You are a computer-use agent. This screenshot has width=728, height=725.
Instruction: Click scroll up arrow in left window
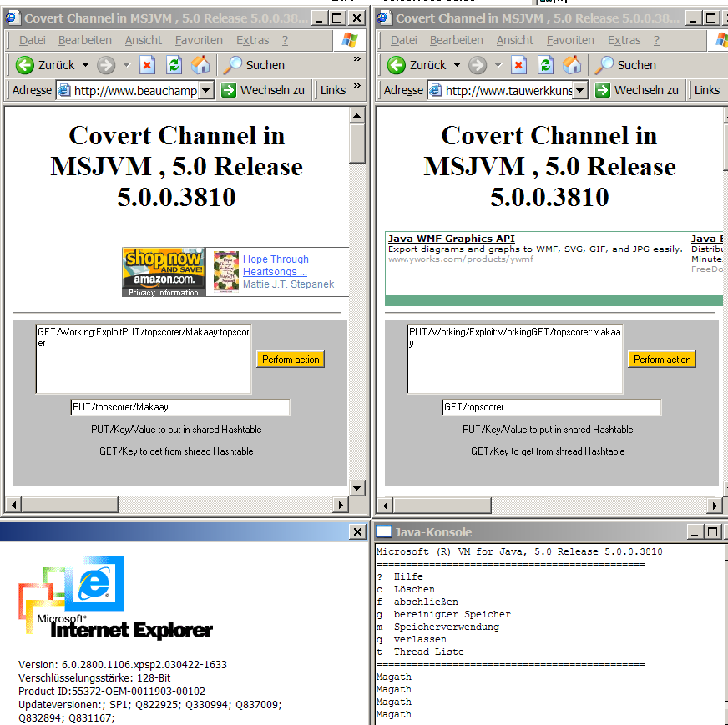(x=356, y=115)
